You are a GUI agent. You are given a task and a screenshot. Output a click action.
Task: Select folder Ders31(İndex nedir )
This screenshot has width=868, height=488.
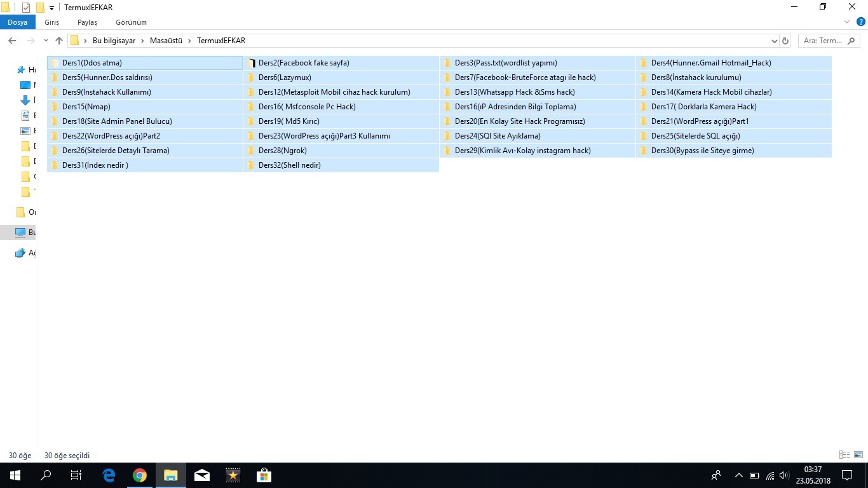[x=145, y=165]
